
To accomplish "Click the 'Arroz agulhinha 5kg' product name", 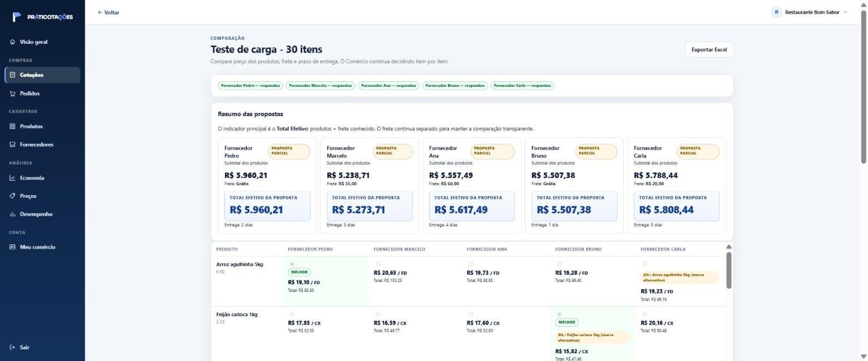I will coord(240,264).
